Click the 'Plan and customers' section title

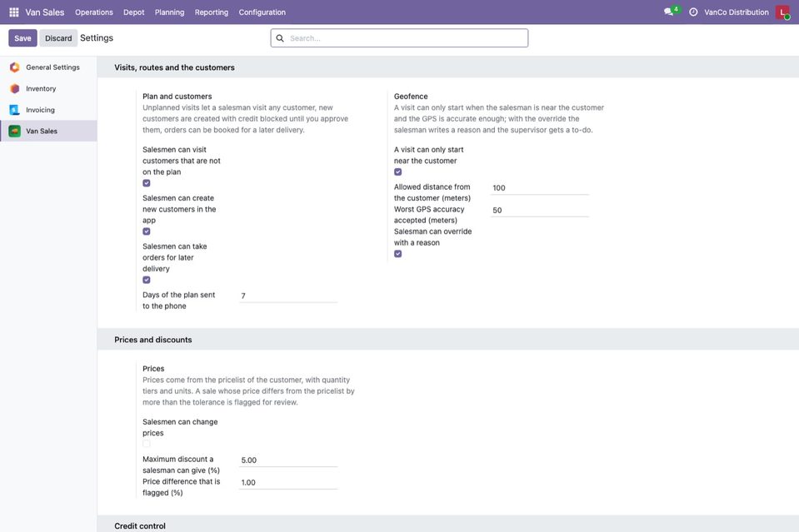pyautogui.click(x=177, y=97)
